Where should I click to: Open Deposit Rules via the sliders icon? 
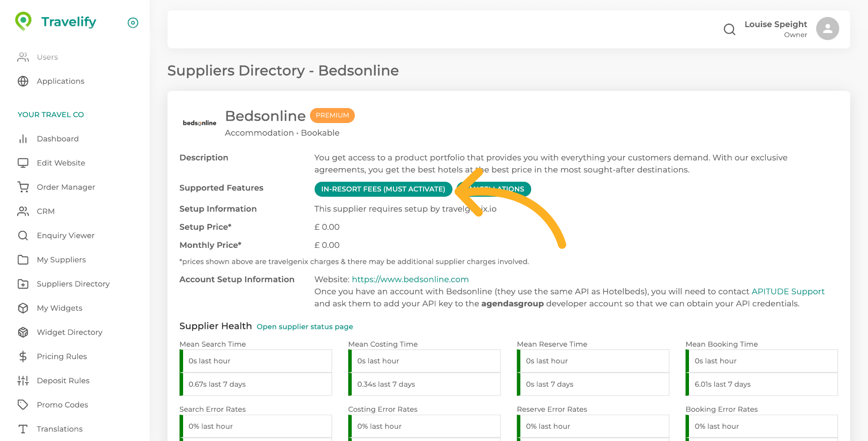click(23, 380)
